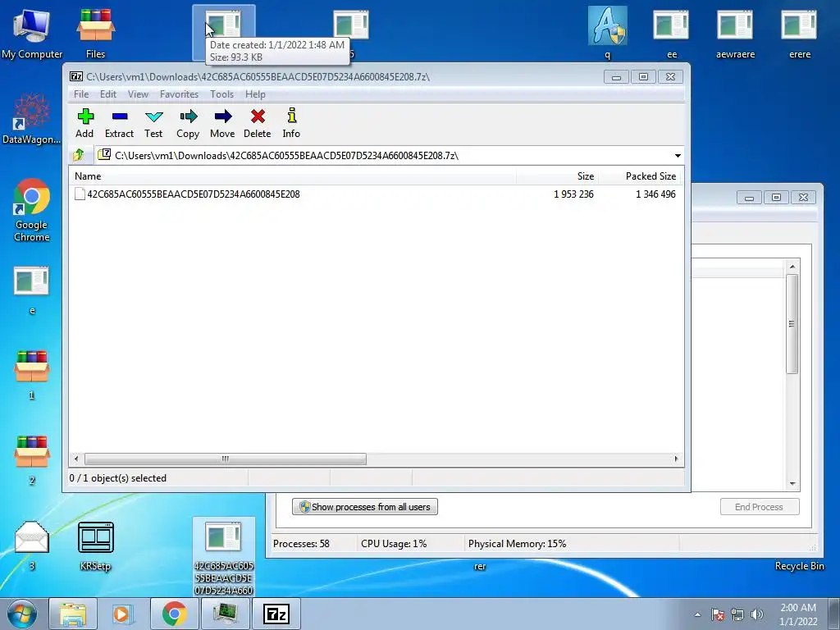Click the taskbar clock showing 2:00 AM
This screenshot has height=630, width=840.
click(798, 614)
